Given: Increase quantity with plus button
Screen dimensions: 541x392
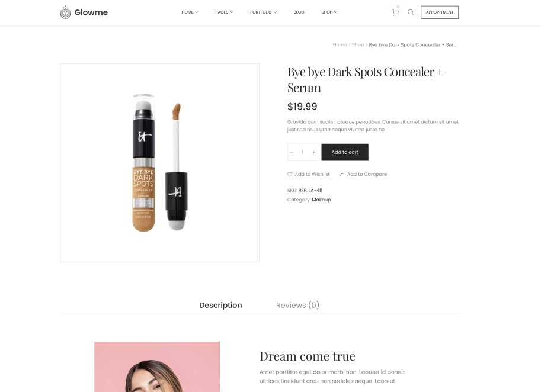Looking at the screenshot, I should tap(313, 152).
